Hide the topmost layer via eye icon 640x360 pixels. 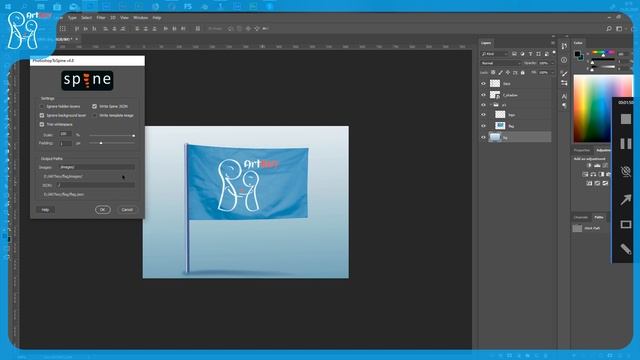coord(483,84)
